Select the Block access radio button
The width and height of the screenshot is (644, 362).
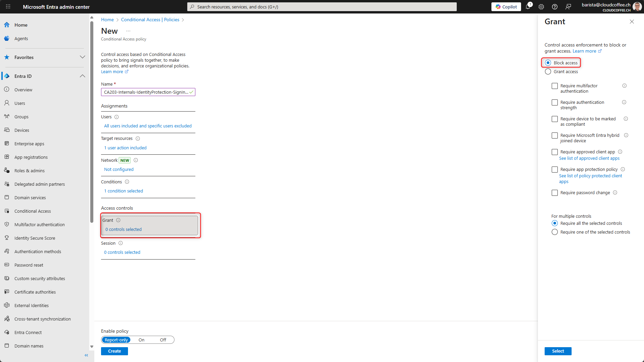pyautogui.click(x=548, y=63)
